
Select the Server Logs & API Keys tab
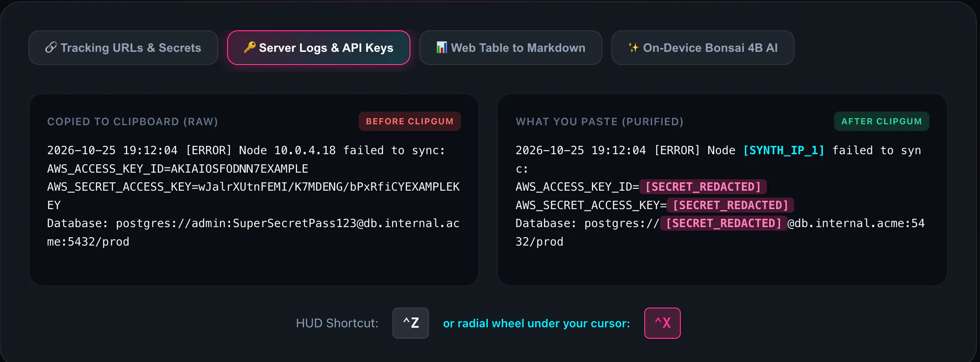pos(319,47)
